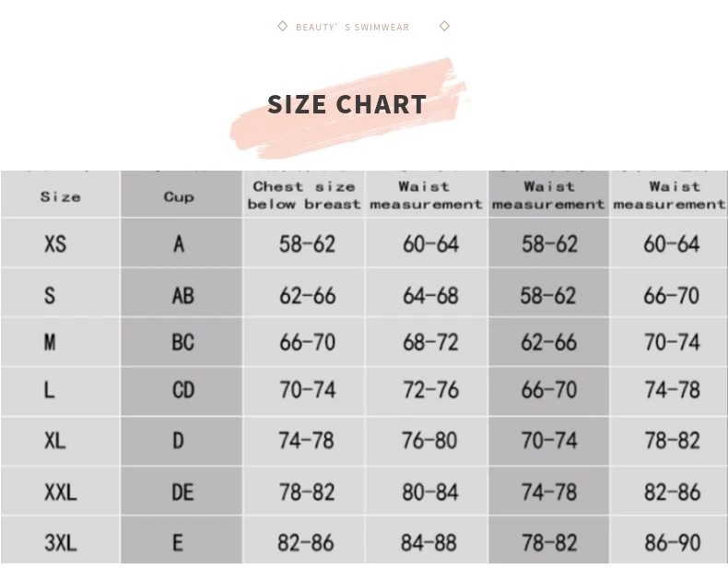Select the 68-72 waist measurement cell

[x=429, y=342]
